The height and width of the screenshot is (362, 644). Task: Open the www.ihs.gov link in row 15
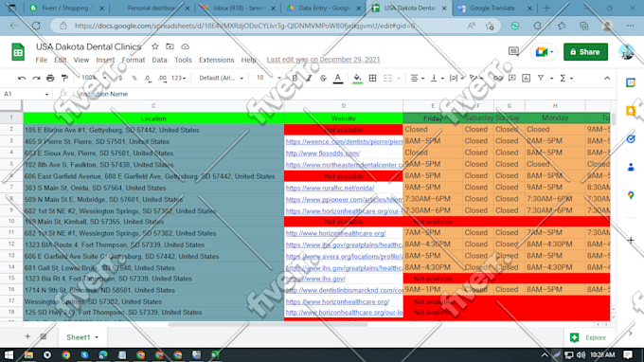315,279
